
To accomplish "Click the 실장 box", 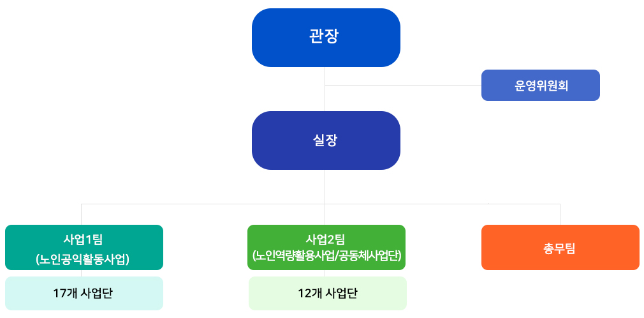I will coord(326,140).
